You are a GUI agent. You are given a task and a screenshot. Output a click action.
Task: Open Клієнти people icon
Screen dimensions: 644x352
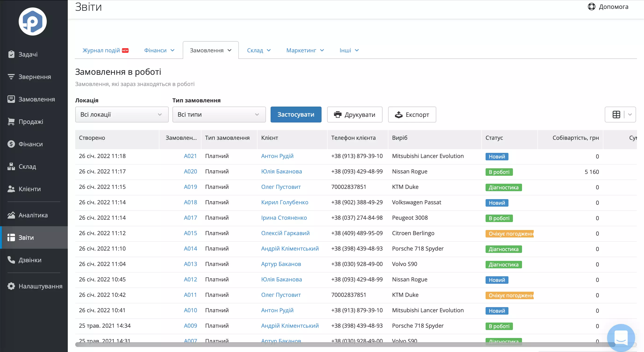pos(11,189)
